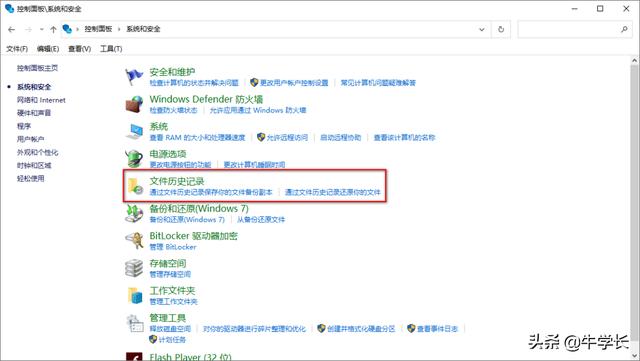This screenshot has width=640, height=361.
Task: Click the scrollbar down arrow
Action: [634, 355]
